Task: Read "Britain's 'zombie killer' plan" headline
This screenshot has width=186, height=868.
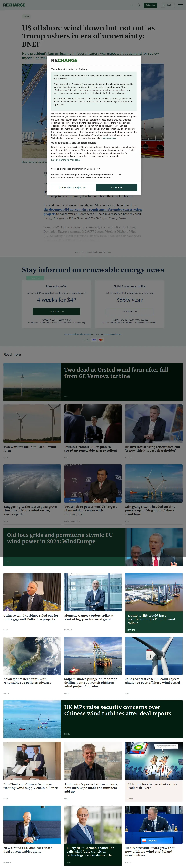Action: (x=91, y=448)
